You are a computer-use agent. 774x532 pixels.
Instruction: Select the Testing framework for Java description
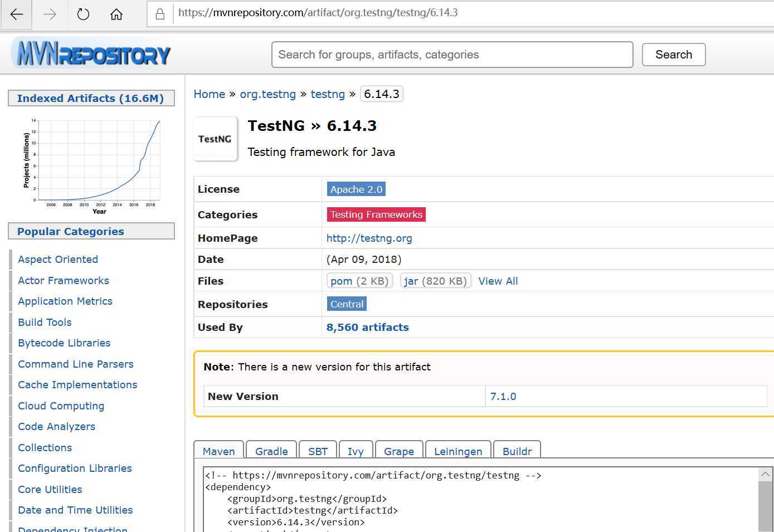(x=321, y=152)
